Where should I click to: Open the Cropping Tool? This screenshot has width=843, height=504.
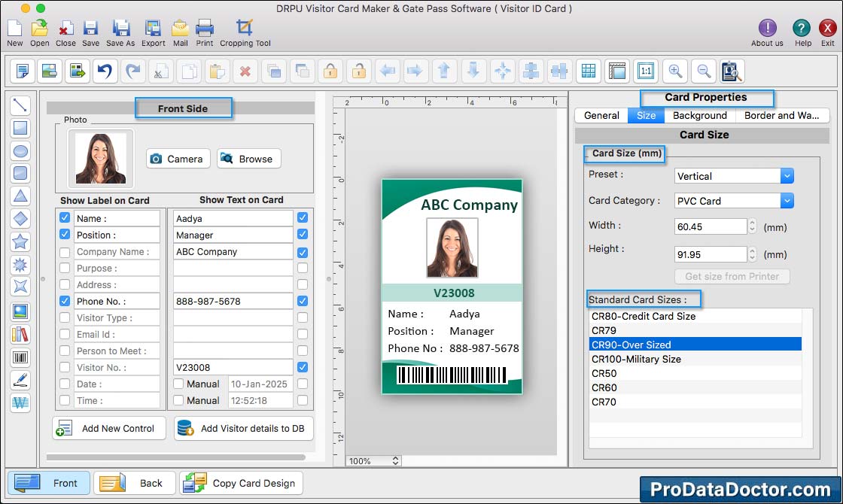click(x=244, y=28)
